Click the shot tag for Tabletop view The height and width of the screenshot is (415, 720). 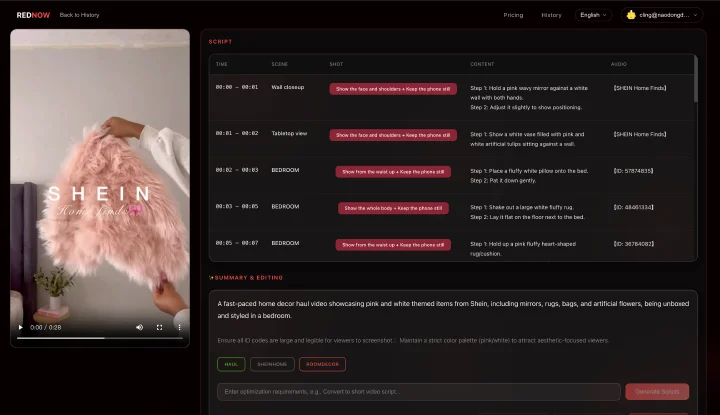(x=393, y=135)
